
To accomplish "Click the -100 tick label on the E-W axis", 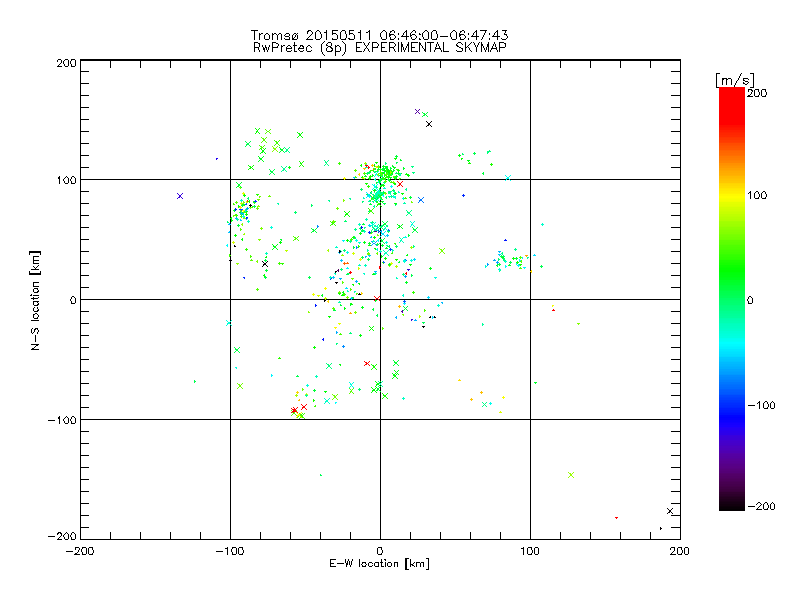I will click(230, 551).
